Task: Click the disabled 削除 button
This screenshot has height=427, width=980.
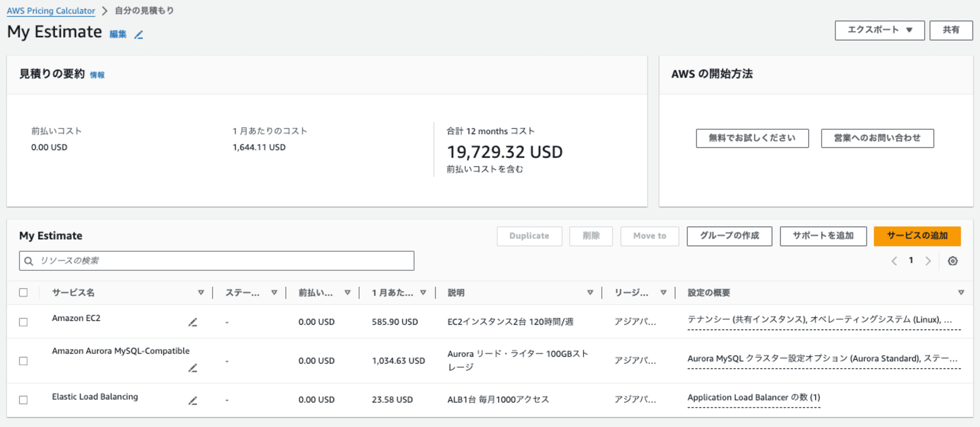Action: pyautogui.click(x=591, y=236)
